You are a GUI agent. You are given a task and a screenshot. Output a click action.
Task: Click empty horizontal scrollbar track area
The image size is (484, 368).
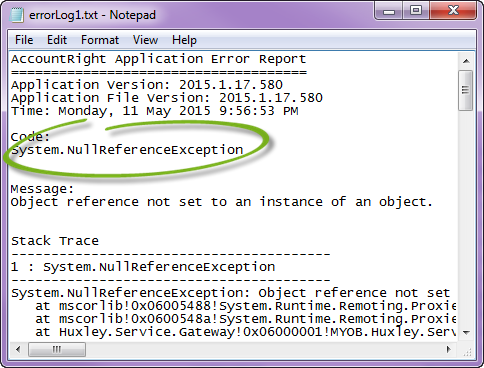[x=263, y=349]
